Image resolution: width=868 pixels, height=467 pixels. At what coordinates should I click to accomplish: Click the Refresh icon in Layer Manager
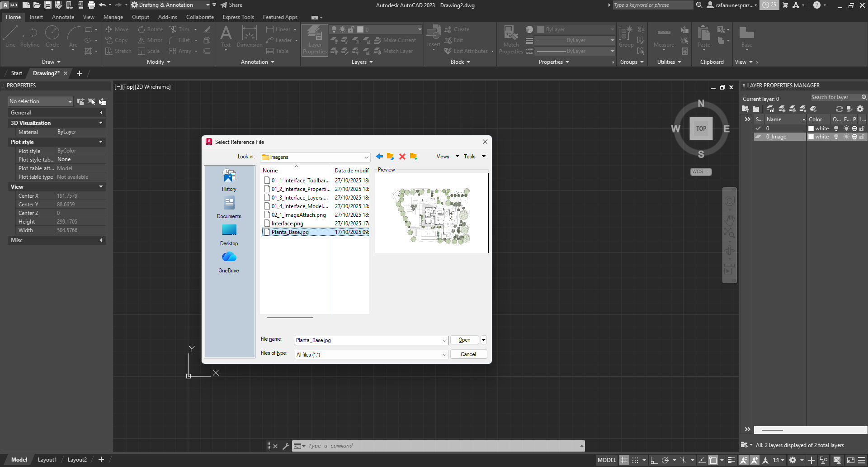(839, 109)
